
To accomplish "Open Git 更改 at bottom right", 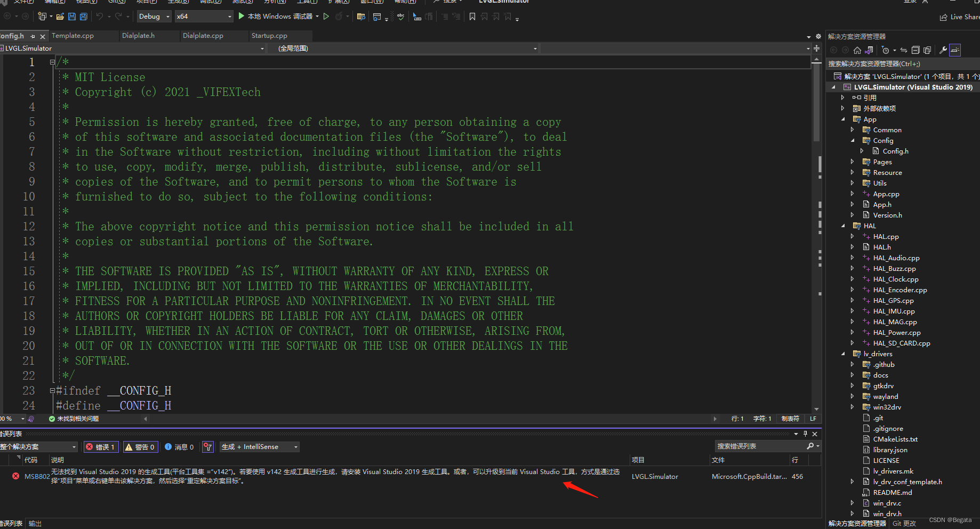I will (x=904, y=523).
